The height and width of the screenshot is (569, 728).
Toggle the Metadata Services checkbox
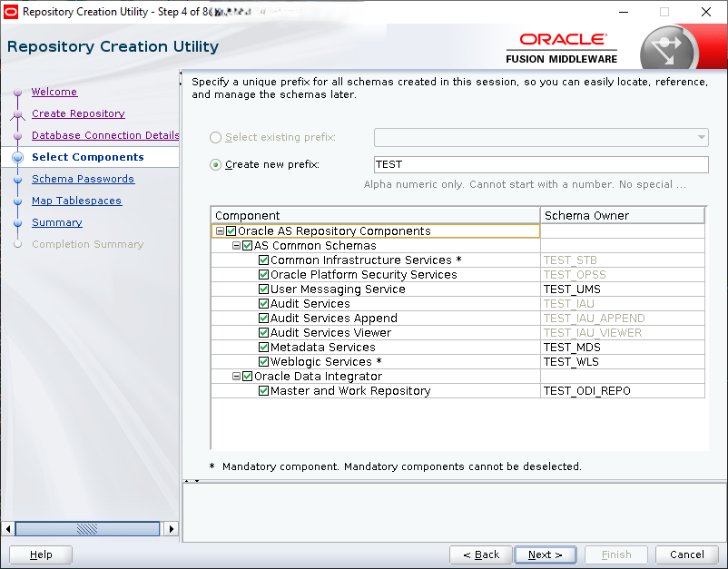pyautogui.click(x=264, y=348)
